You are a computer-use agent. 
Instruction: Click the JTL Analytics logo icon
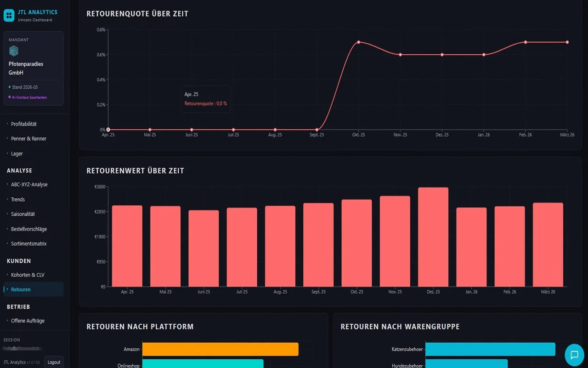click(x=9, y=16)
